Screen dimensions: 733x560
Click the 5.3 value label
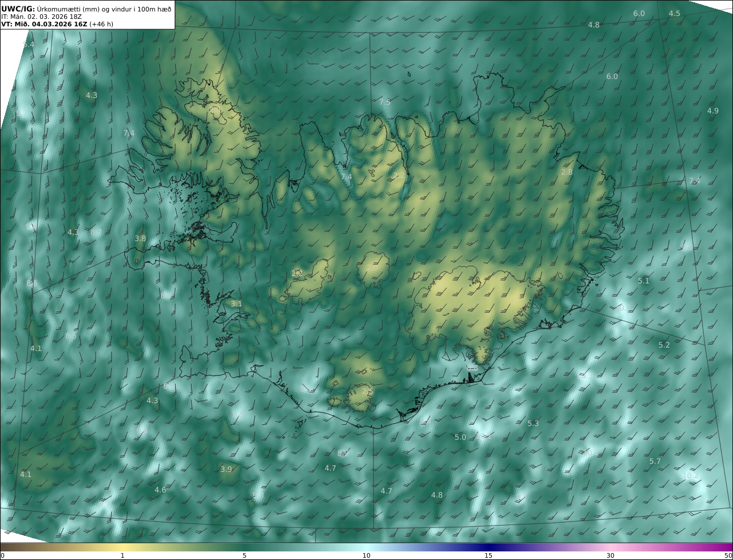point(533,423)
